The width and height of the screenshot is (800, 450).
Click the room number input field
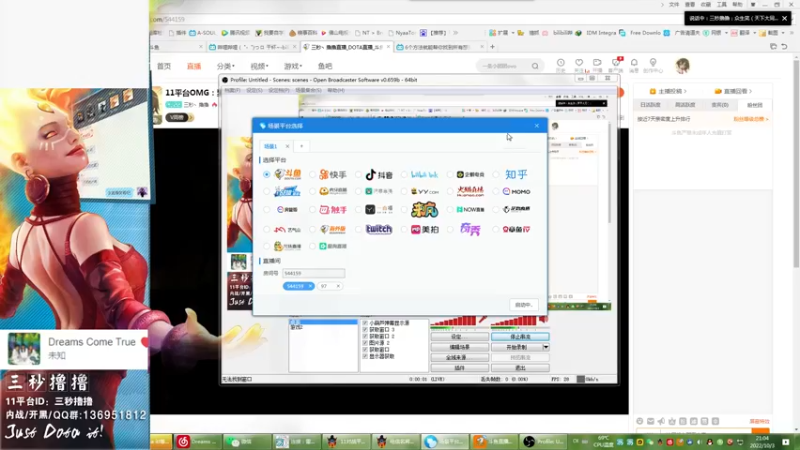point(313,273)
